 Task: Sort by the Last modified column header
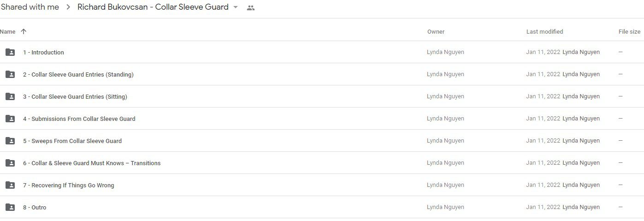tap(544, 31)
